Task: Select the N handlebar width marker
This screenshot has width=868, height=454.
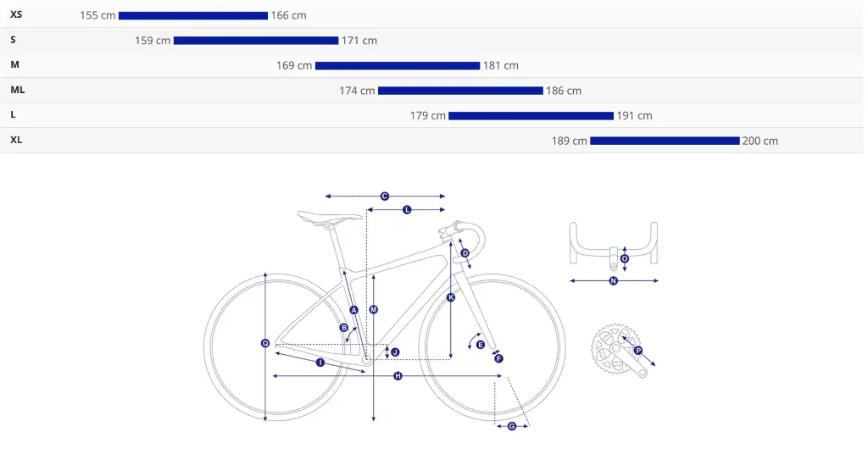Action: pyautogui.click(x=613, y=280)
